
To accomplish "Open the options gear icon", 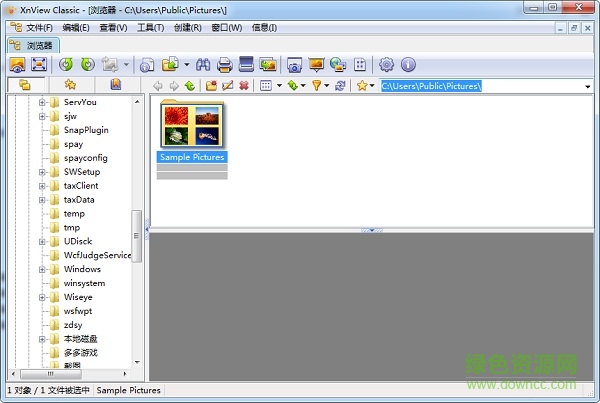I will (x=386, y=64).
